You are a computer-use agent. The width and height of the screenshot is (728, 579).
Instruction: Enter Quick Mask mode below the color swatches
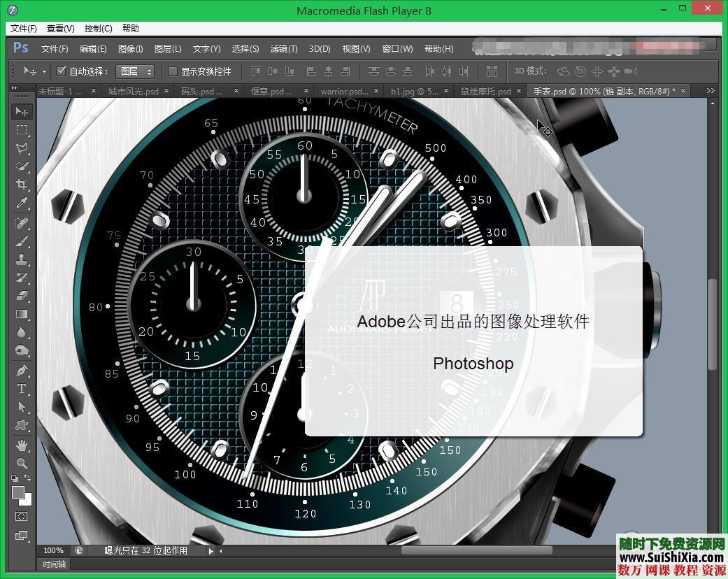click(21, 515)
